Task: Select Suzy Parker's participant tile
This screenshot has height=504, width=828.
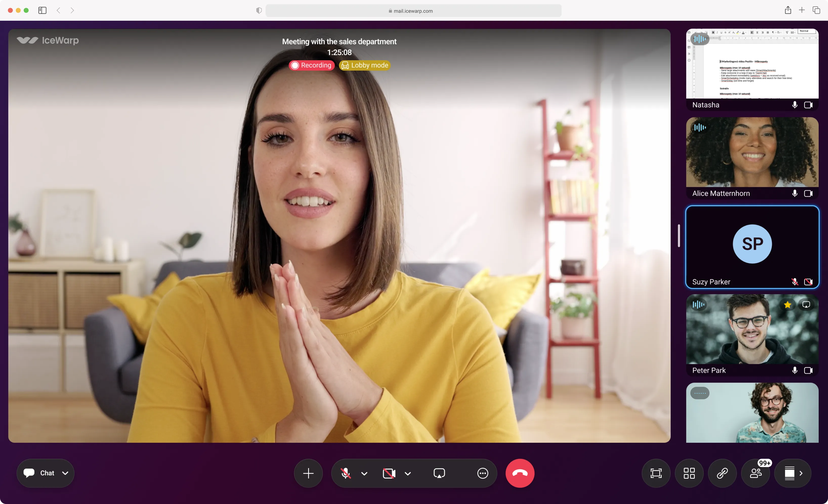Action: point(752,247)
